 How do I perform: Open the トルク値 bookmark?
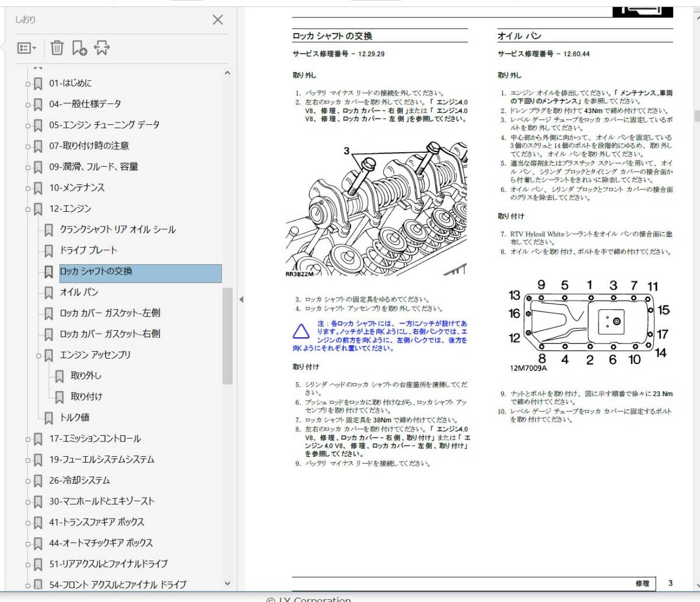(75, 418)
